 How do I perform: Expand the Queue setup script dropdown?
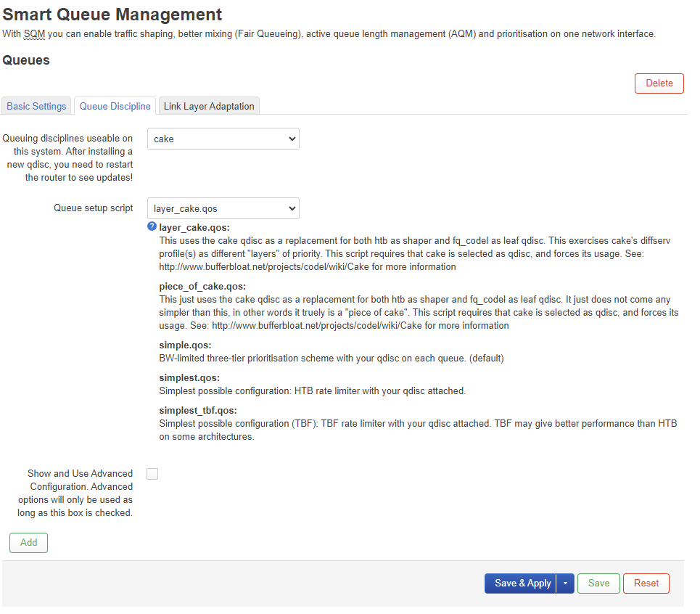223,208
